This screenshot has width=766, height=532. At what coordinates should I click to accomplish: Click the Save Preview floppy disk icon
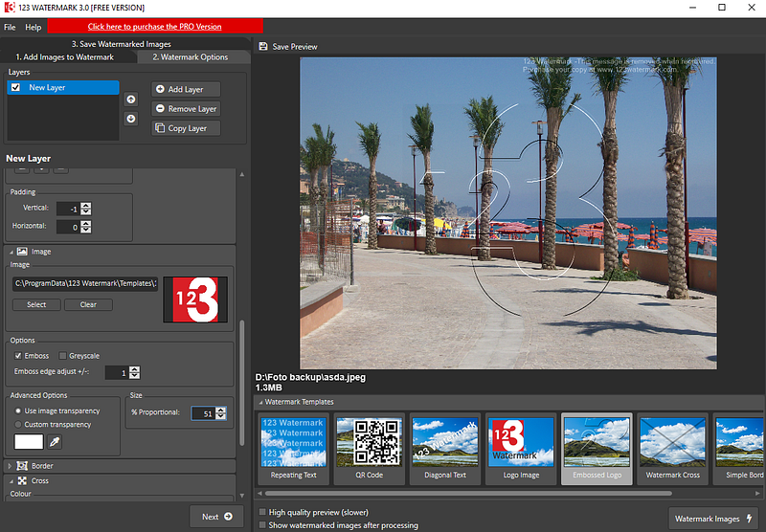[x=263, y=46]
